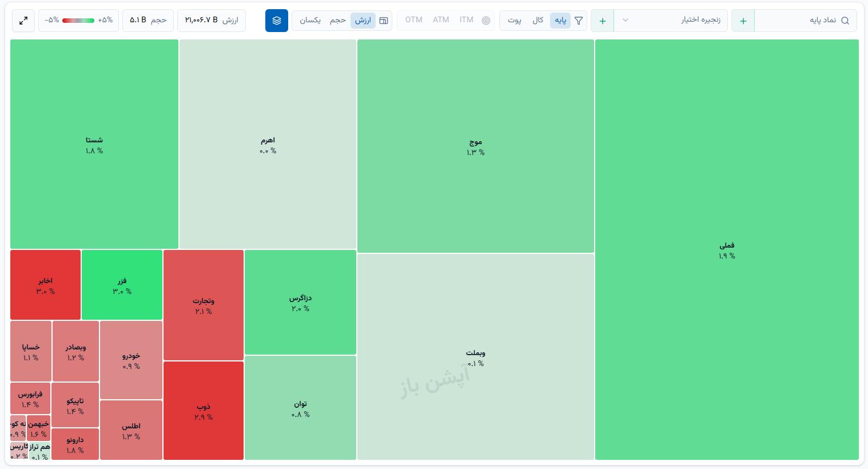Select the شستا tile

[x=94, y=144]
